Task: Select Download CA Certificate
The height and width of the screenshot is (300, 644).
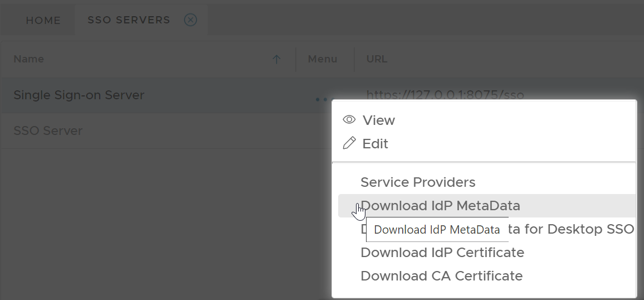Action: coord(441,276)
